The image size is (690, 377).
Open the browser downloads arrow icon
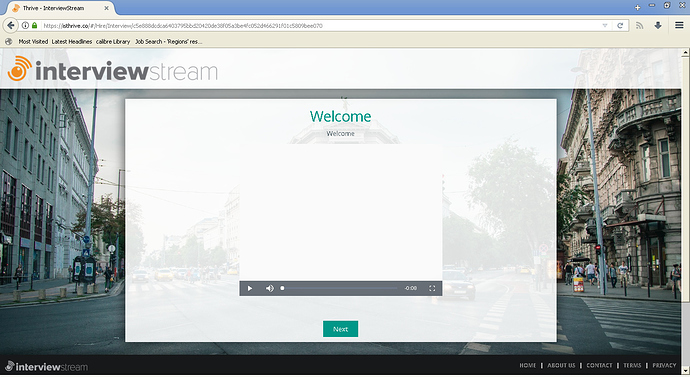[x=658, y=26]
